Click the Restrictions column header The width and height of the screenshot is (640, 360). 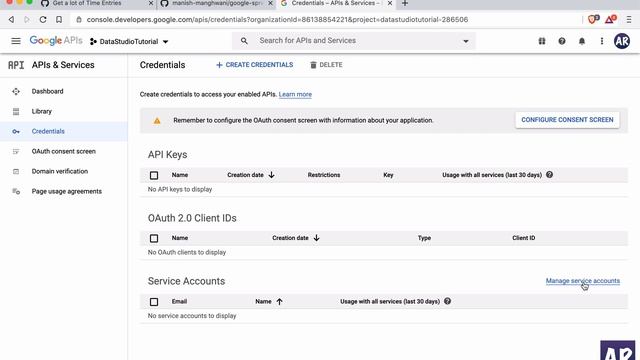coord(324,175)
